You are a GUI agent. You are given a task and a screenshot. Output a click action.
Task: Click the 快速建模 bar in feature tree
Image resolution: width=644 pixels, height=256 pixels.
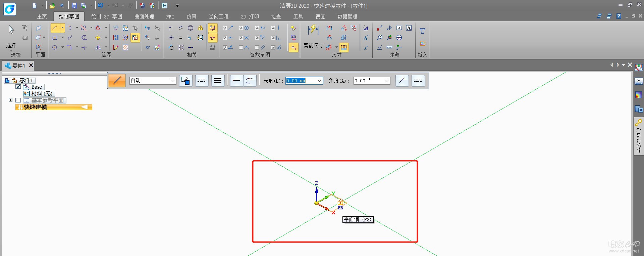coord(54,107)
